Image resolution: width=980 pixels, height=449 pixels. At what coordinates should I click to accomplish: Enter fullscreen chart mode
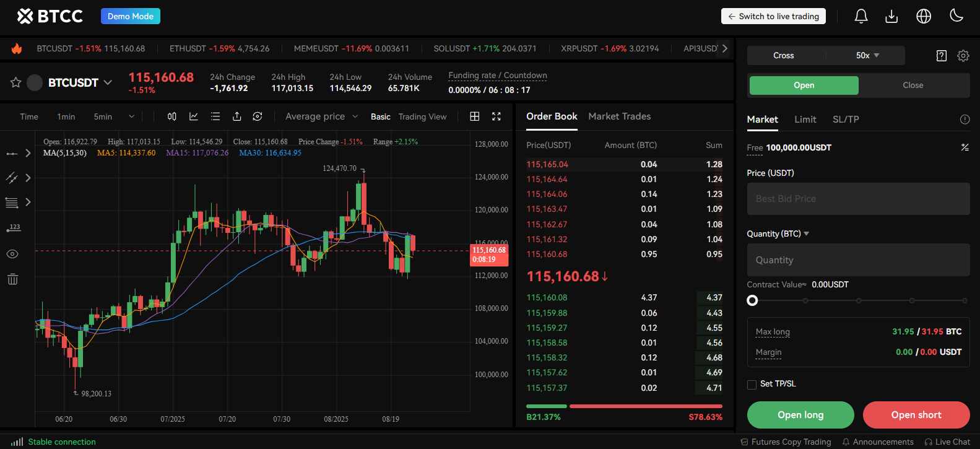coord(496,116)
